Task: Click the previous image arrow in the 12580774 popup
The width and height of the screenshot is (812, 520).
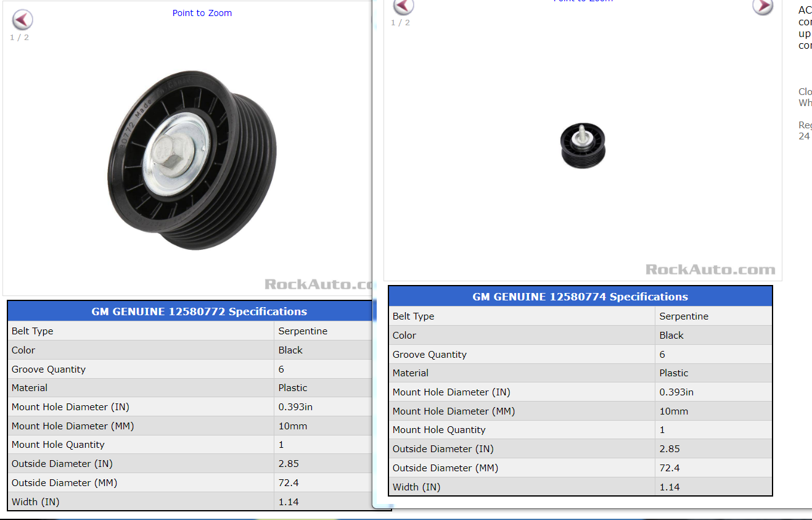Action: point(403,6)
